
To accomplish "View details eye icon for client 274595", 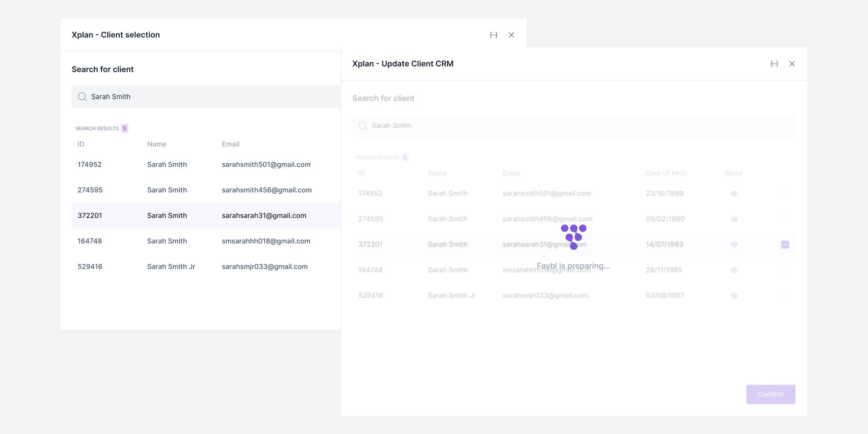I will (734, 219).
